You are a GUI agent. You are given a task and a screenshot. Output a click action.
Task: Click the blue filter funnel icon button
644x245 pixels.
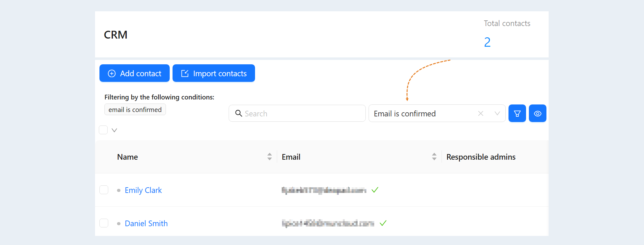pos(517,113)
